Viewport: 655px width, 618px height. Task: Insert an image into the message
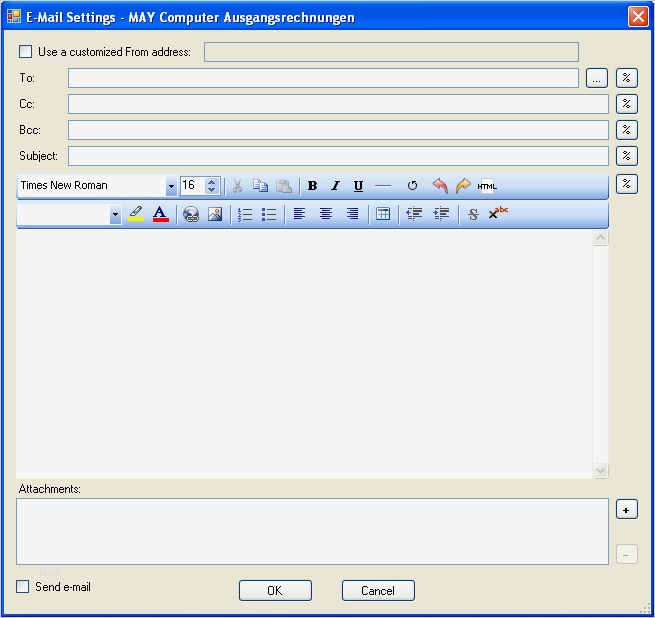[215, 214]
